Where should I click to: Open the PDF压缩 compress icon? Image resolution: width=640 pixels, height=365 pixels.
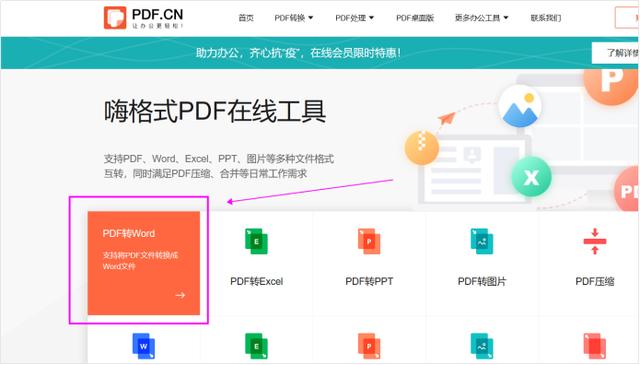pos(595,241)
